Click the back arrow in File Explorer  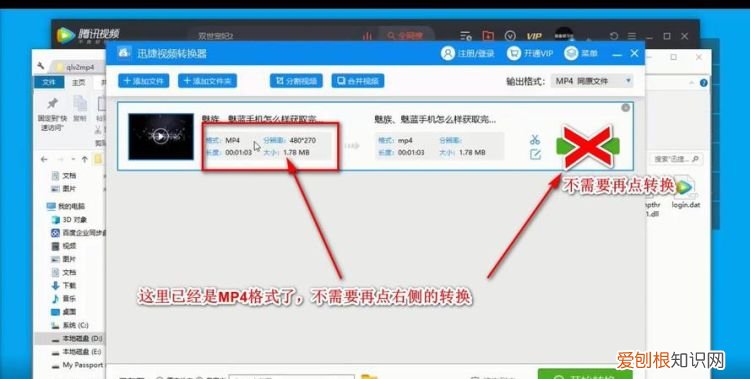(44, 159)
